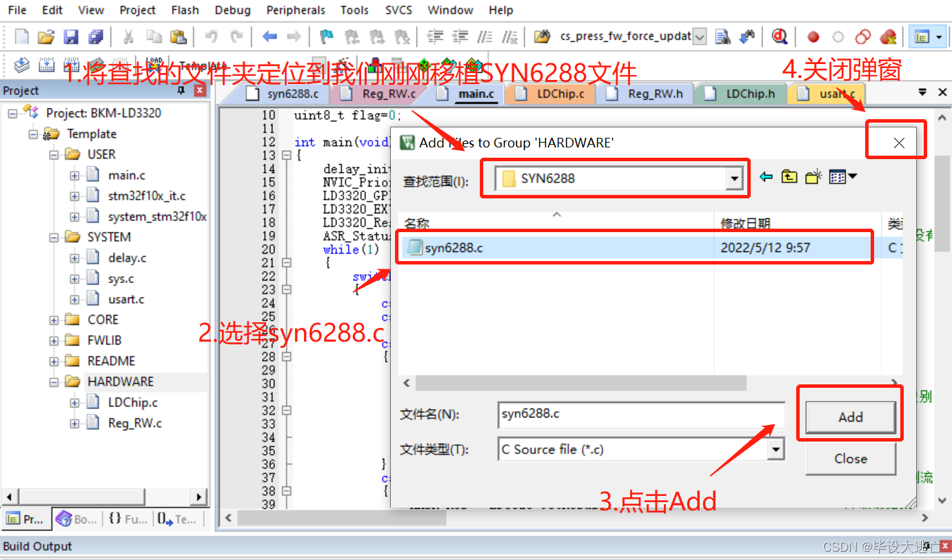
Task: Go back to previous folder in dialog
Action: [766, 177]
